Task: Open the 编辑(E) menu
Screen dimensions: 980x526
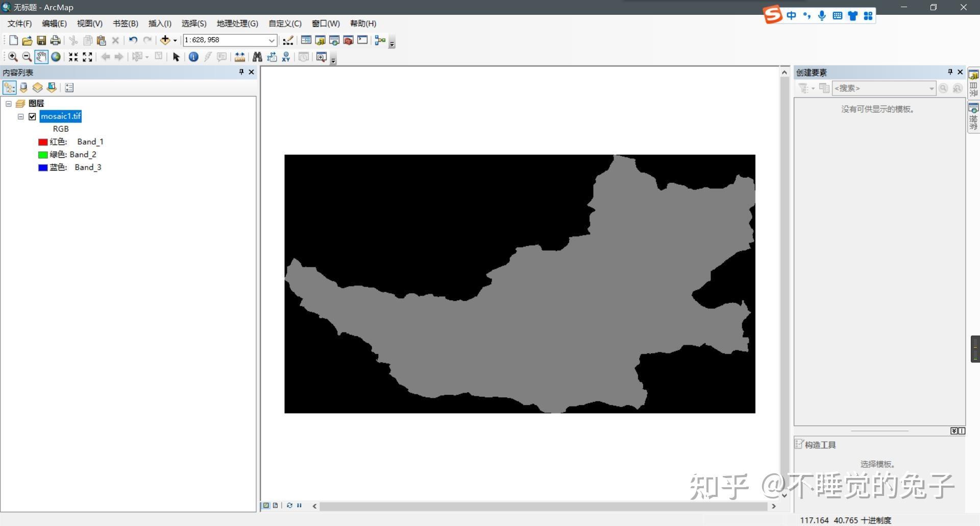Action: pyautogui.click(x=54, y=23)
